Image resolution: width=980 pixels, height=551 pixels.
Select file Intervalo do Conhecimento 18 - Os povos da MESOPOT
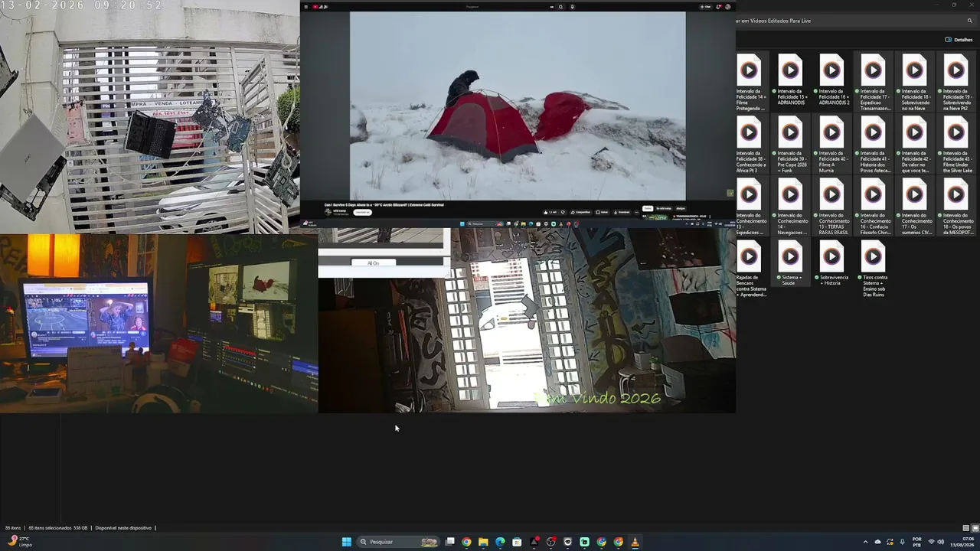tap(956, 206)
